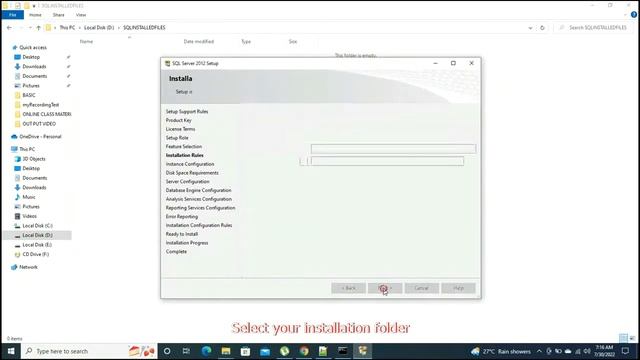
Task: Switch to the View ribbon tab
Action: pos(81,15)
